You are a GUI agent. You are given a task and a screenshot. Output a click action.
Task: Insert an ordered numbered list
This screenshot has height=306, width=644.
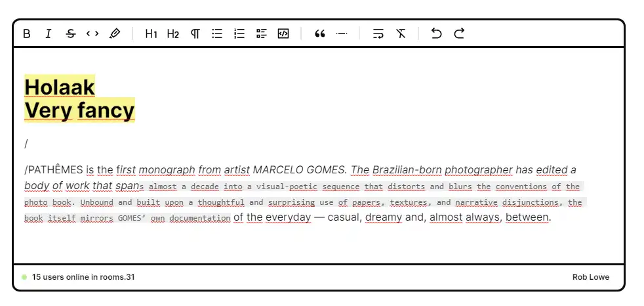239,33
